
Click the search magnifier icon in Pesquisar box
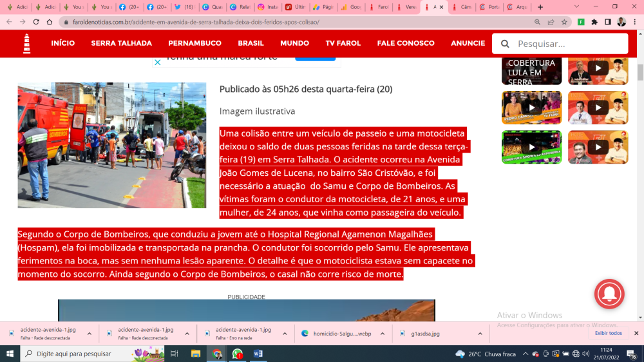pos(505,44)
